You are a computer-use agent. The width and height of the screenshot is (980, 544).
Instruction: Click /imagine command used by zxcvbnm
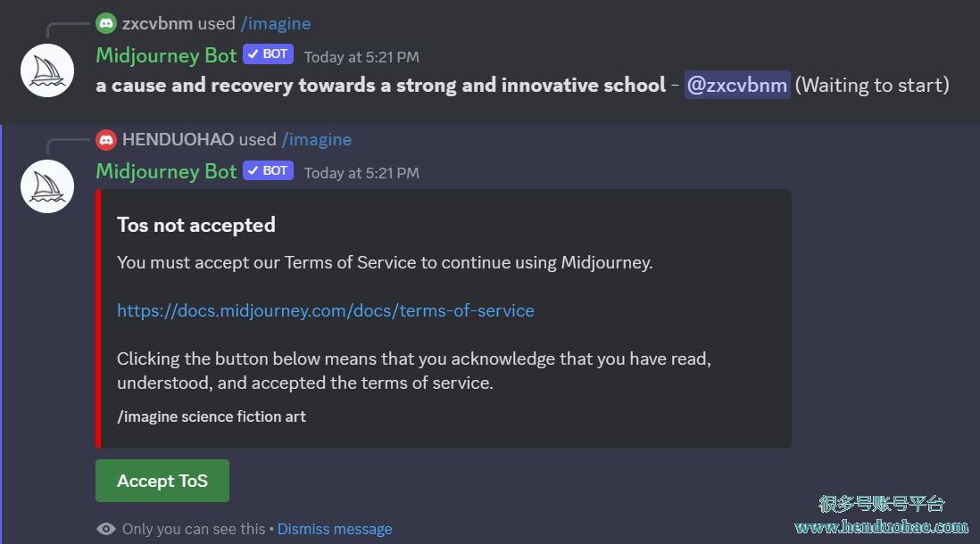click(276, 24)
